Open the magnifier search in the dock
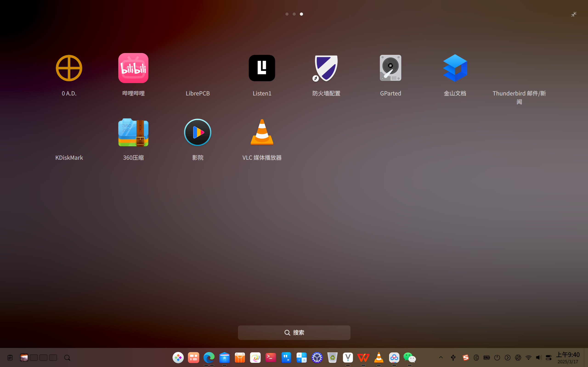This screenshot has width=588, height=367. pyautogui.click(x=67, y=358)
